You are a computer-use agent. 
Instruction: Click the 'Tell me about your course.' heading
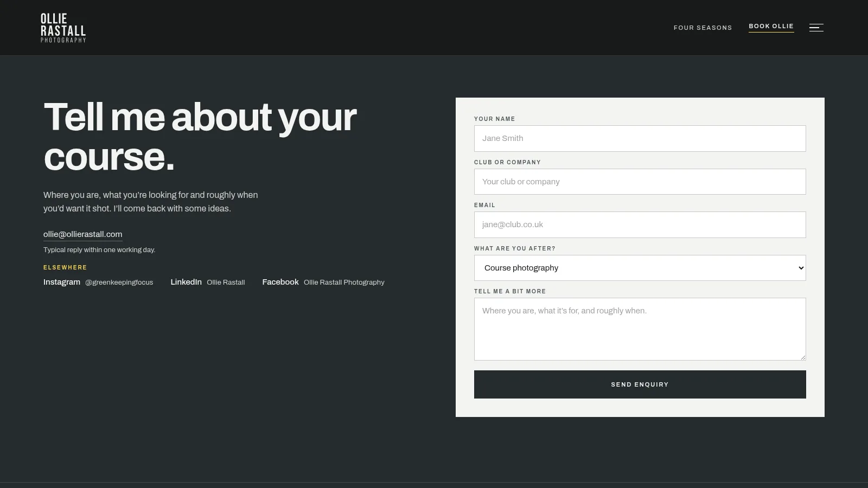click(200, 137)
